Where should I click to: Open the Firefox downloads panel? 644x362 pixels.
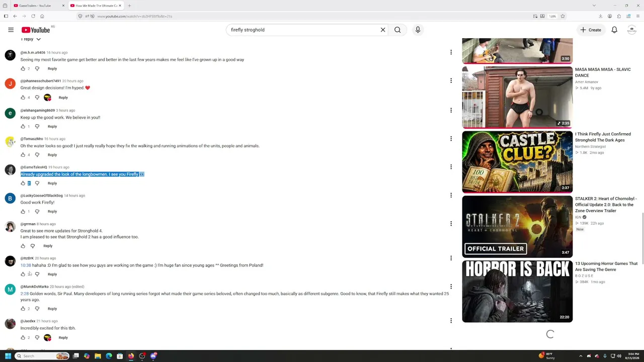[x=600, y=16]
